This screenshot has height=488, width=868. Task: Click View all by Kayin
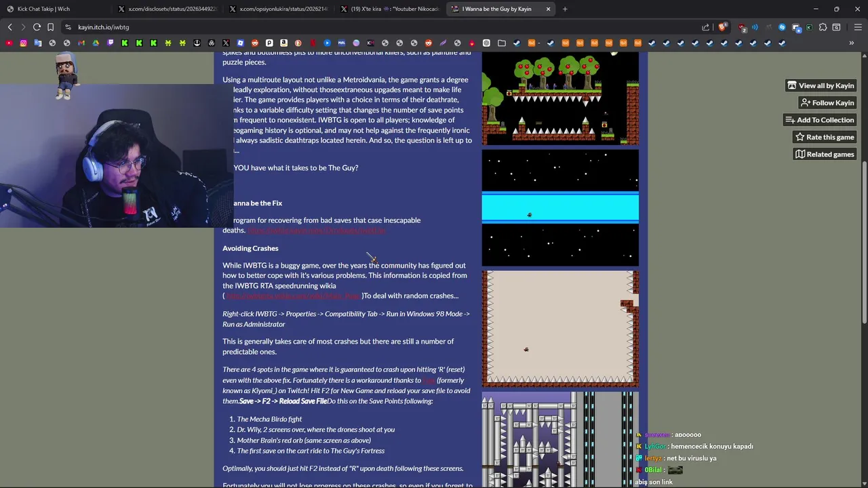pyautogui.click(x=820, y=85)
